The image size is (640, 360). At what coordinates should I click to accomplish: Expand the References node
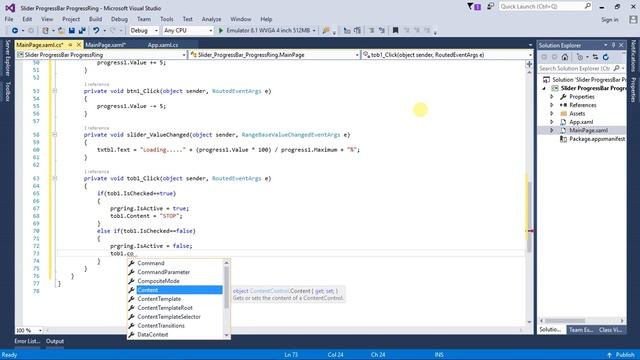click(552, 105)
